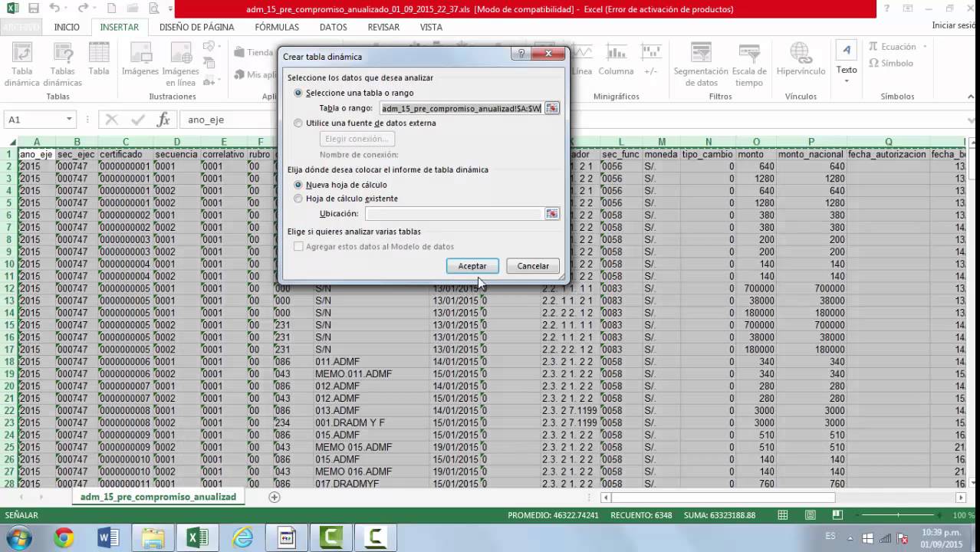Click Iniciar sesión link

click(954, 25)
